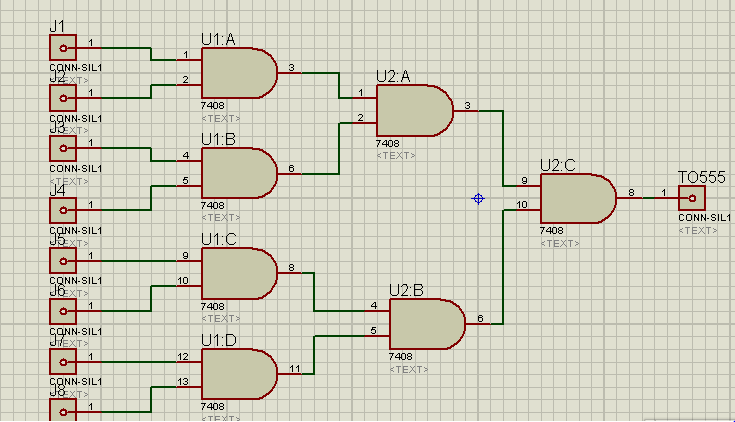Click the U1:D reference label

coord(218,340)
